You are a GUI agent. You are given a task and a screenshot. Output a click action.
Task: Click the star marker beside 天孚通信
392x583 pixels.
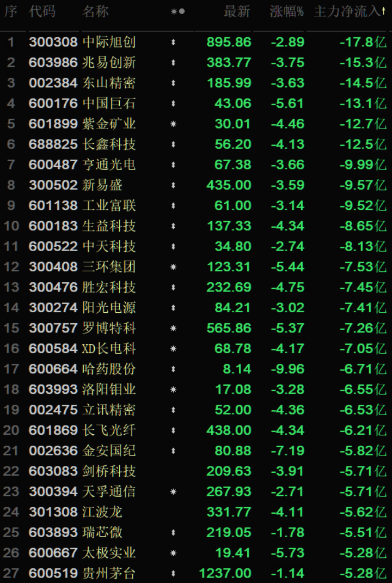click(173, 492)
